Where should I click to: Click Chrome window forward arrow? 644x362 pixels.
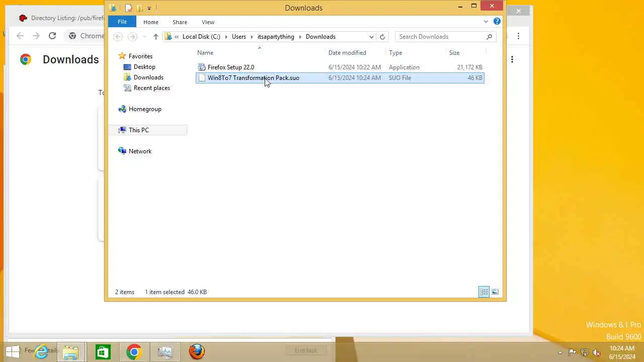(x=36, y=36)
